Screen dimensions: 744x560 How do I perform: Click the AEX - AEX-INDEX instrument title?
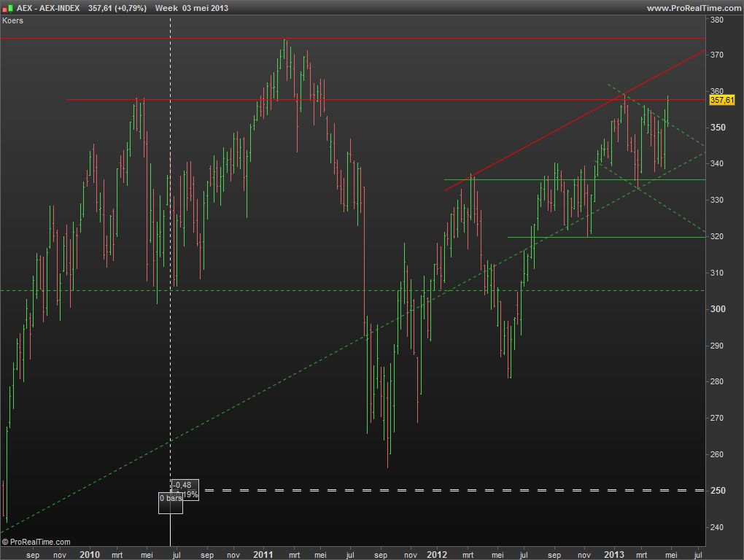coord(48,8)
